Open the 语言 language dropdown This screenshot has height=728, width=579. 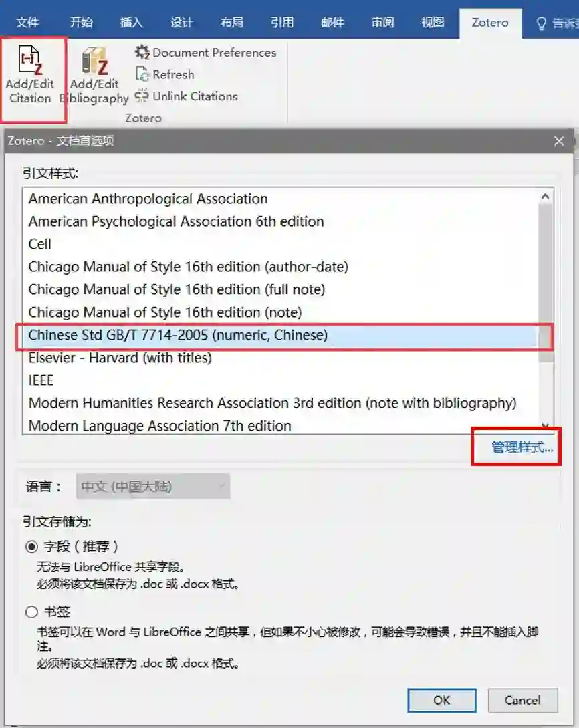(x=152, y=486)
